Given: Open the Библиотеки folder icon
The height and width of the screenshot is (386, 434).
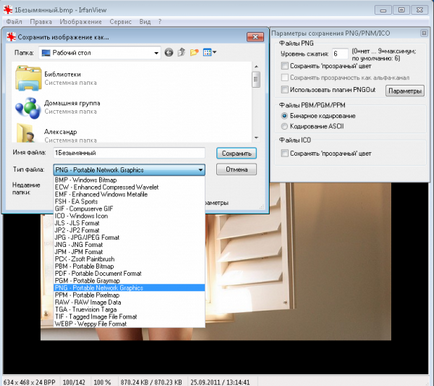Looking at the screenshot, I should point(28,78).
